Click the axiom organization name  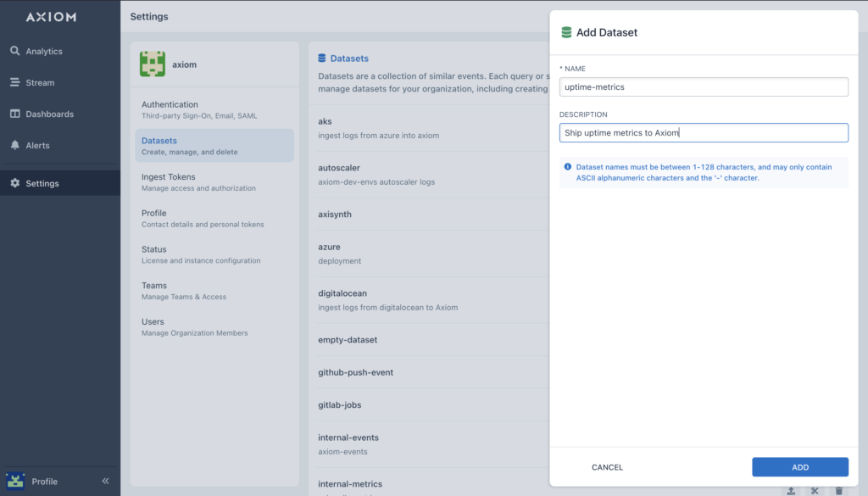click(184, 64)
